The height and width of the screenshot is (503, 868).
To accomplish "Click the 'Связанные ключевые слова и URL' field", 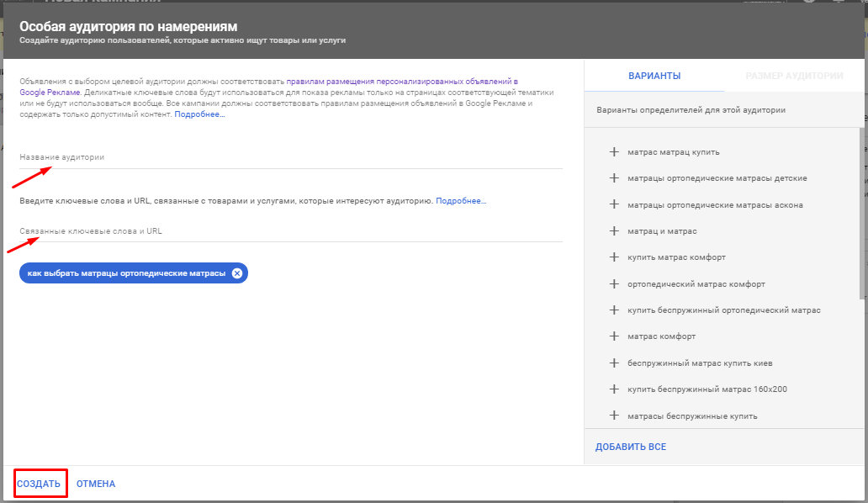I will [290, 231].
